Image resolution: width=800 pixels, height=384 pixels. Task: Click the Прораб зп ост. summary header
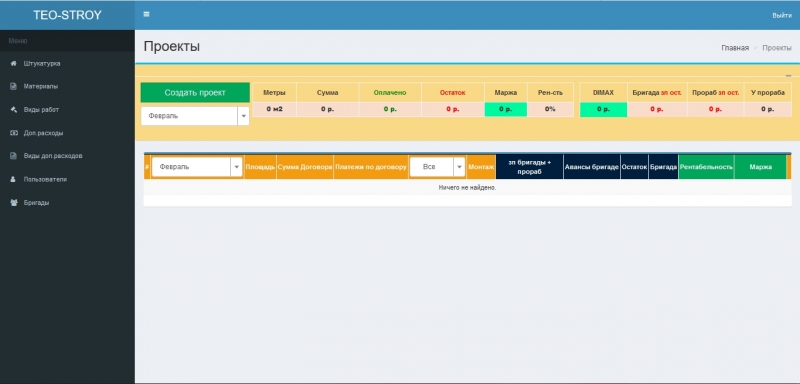pos(715,93)
